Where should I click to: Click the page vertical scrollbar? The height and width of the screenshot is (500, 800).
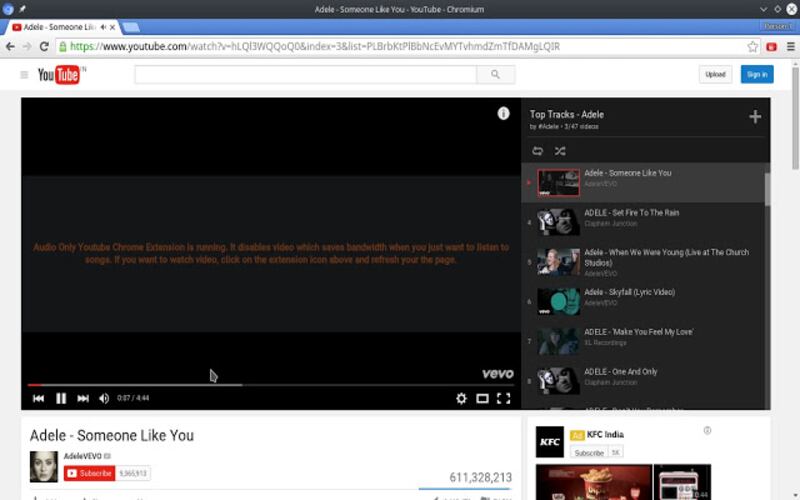795,117
